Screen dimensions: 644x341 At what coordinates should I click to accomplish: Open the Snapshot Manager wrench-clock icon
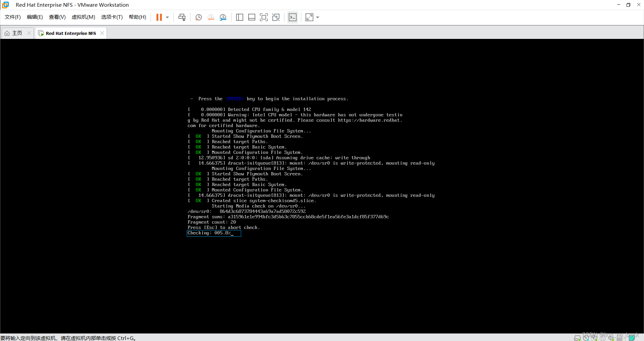pos(223,17)
